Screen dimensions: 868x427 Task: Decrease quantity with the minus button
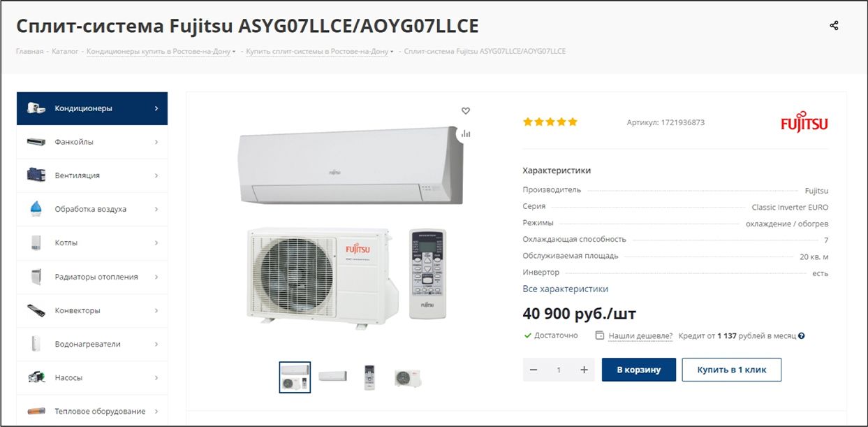534,370
